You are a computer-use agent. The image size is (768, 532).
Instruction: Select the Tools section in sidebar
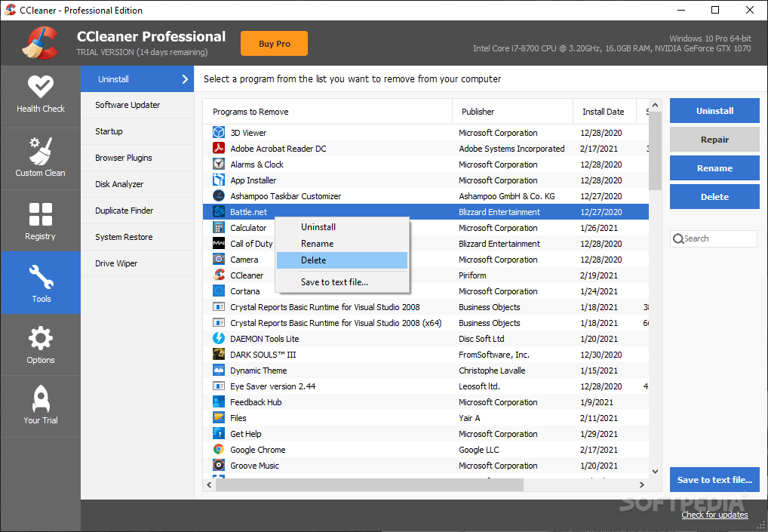coord(41,283)
